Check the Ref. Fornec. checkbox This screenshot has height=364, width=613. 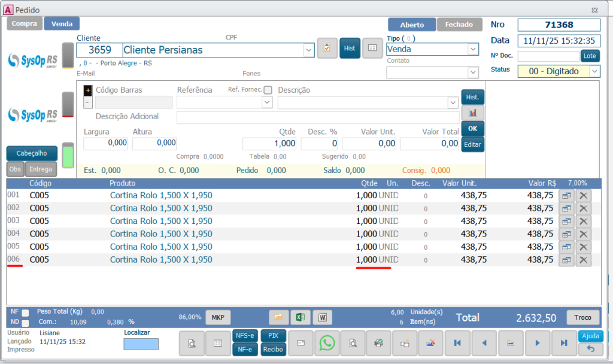(268, 90)
